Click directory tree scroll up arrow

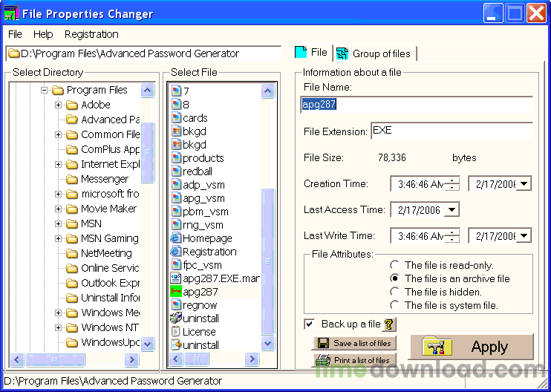[147, 91]
